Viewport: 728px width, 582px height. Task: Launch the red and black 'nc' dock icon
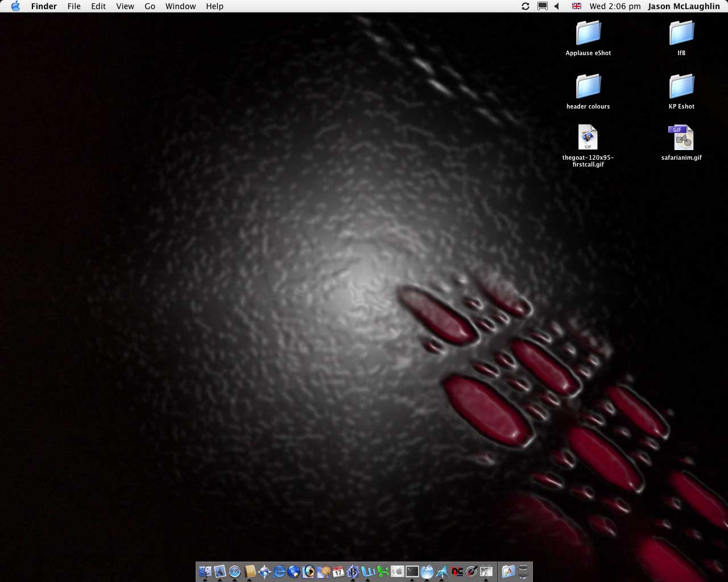456,571
